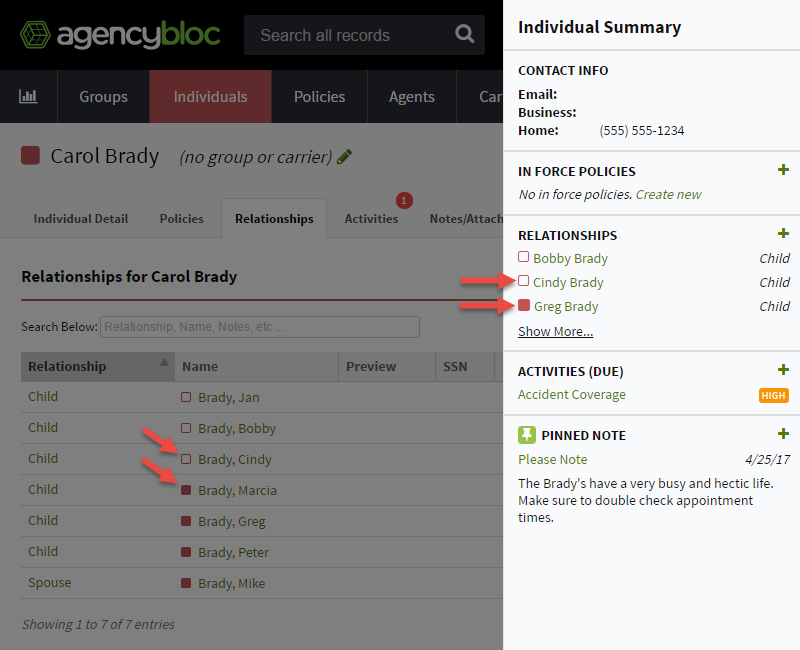This screenshot has height=650, width=800.
Task: Open the AgencyBloc home logo
Action: (x=120, y=33)
